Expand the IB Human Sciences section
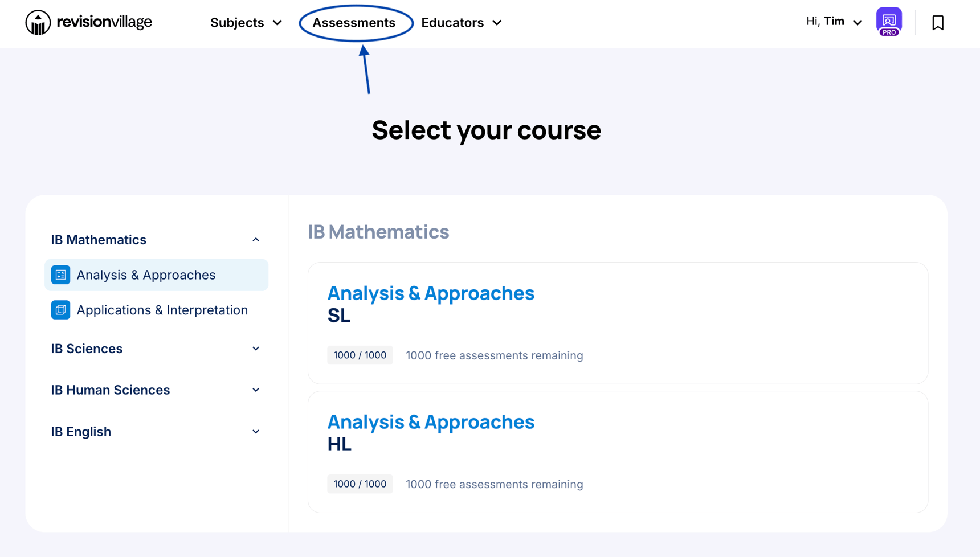The image size is (980, 557). pos(256,390)
